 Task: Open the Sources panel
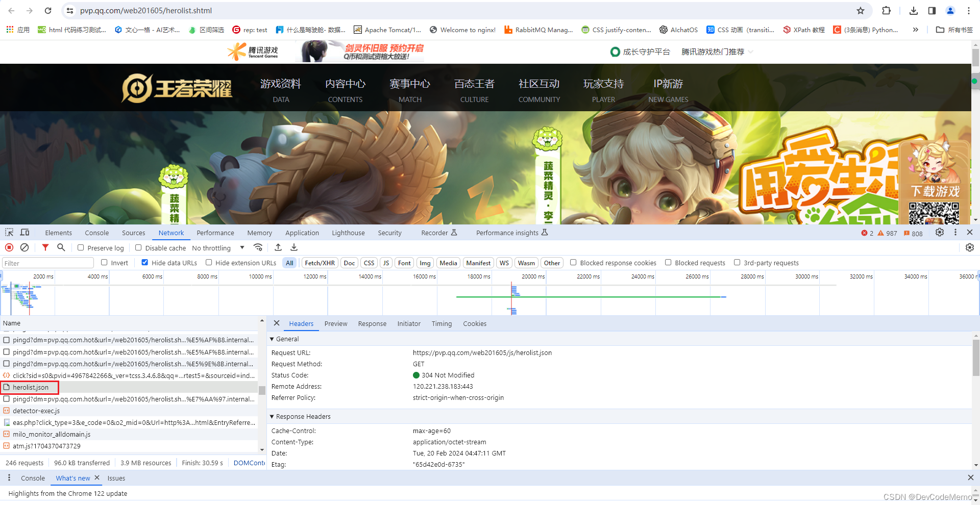134,233
